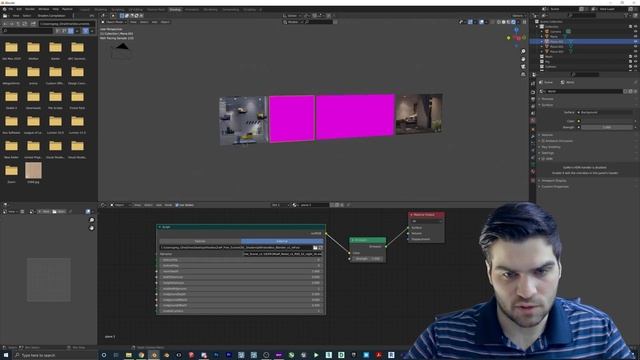Image resolution: width=640 pixels, height=360 pixels.
Task: Click the image editor zoom icon
Action: 92,220
